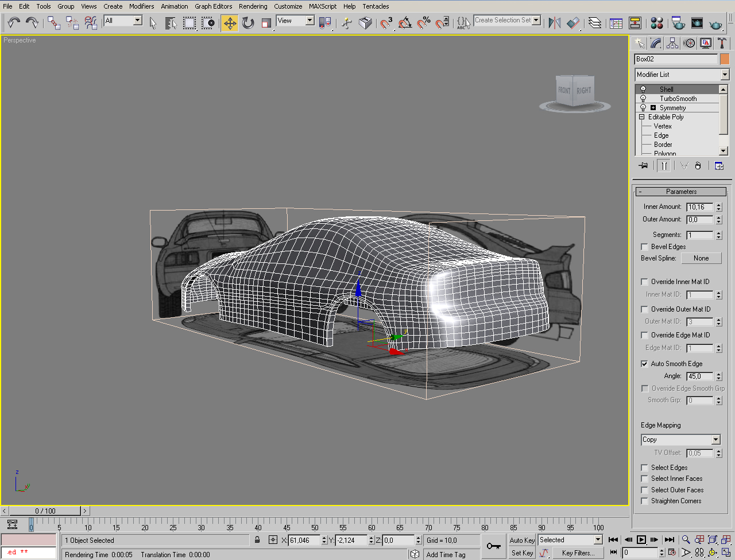Toggle the 3D Snaps magnet
The image size is (735, 560).
[386, 23]
